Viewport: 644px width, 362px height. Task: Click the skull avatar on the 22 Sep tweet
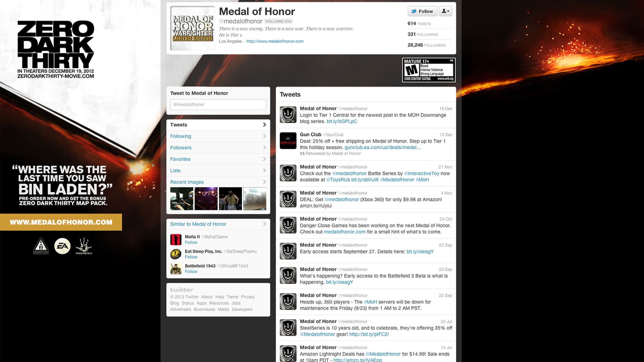coord(288,302)
